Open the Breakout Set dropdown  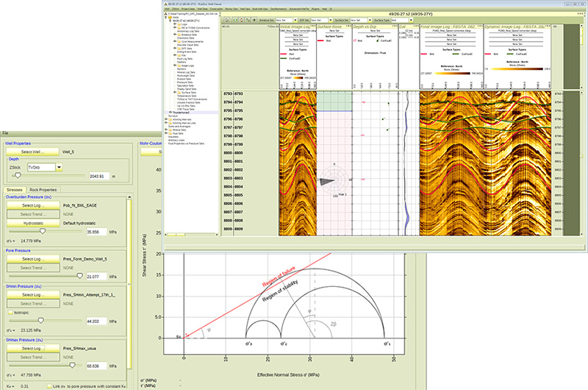(287, 20)
